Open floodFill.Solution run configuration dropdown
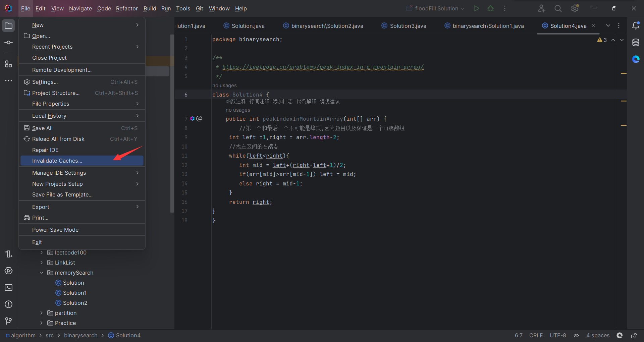 435,8
